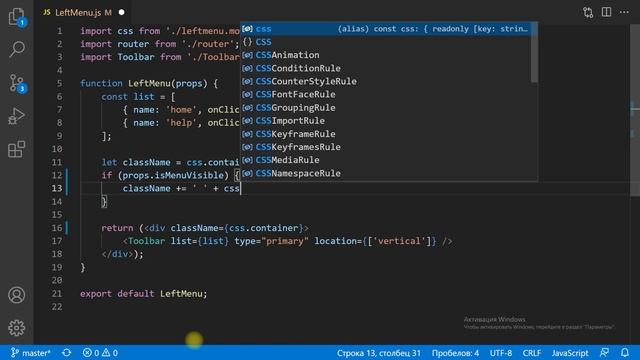Viewport: 640px width, 360px height.
Task: Click 'function LeftMenu(props) {' code line
Action: 149,83
